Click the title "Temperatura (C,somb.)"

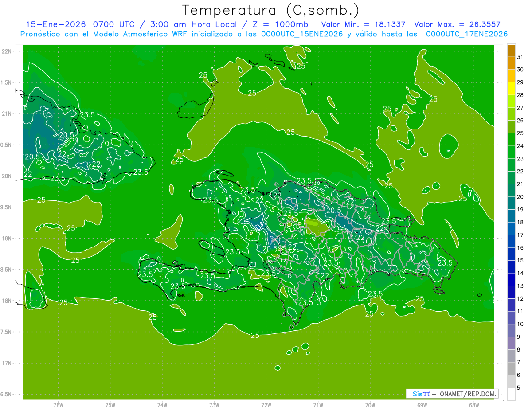click(x=270, y=10)
